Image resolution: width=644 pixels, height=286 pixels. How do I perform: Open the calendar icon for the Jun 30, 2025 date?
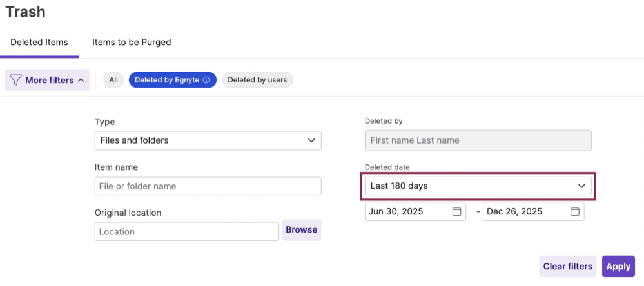point(456,212)
